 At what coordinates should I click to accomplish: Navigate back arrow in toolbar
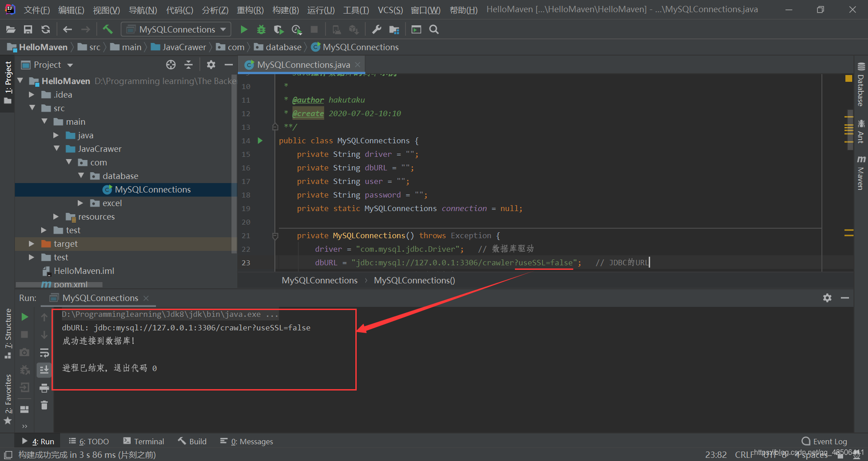coord(67,29)
